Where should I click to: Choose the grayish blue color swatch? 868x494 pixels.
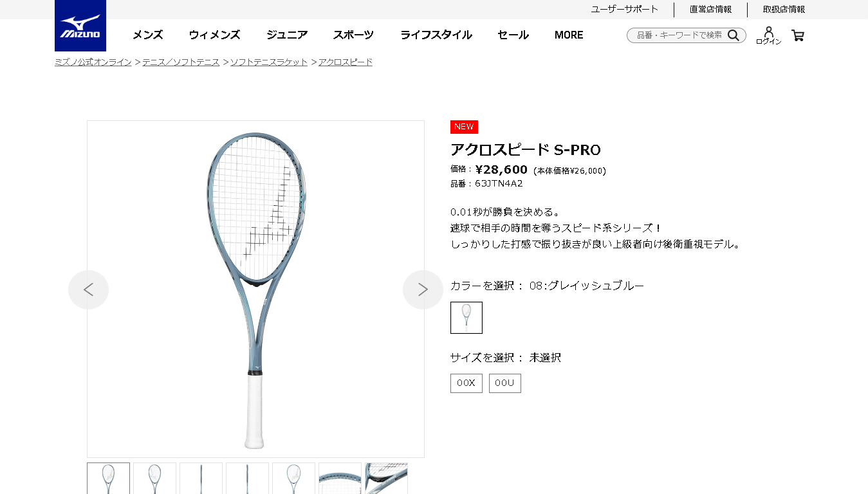[466, 318]
